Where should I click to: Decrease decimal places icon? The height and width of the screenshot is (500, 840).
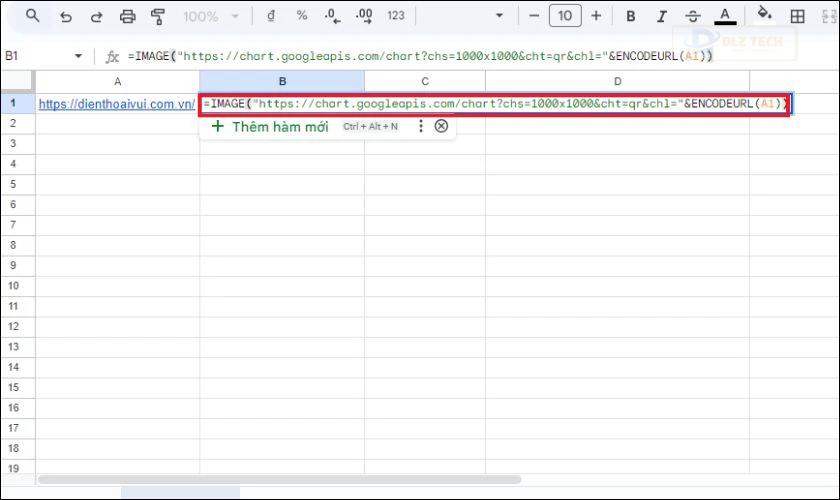[x=332, y=16]
